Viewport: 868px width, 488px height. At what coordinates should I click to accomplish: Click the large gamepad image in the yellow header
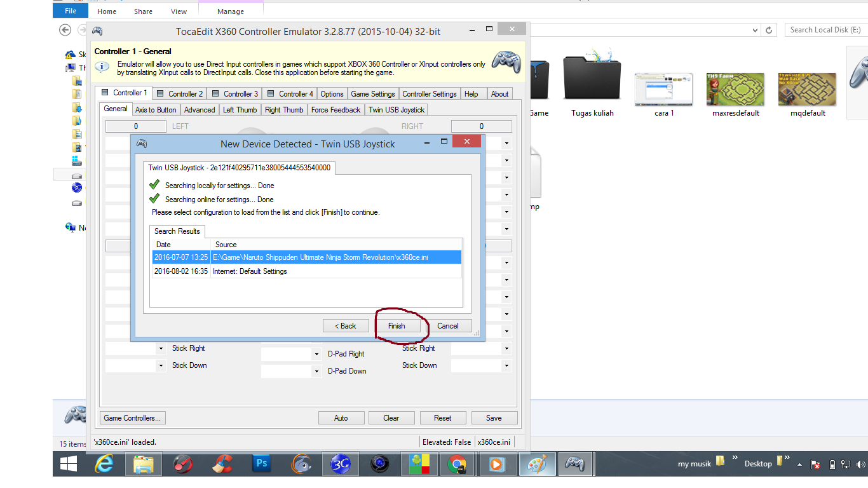coord(507,62)
